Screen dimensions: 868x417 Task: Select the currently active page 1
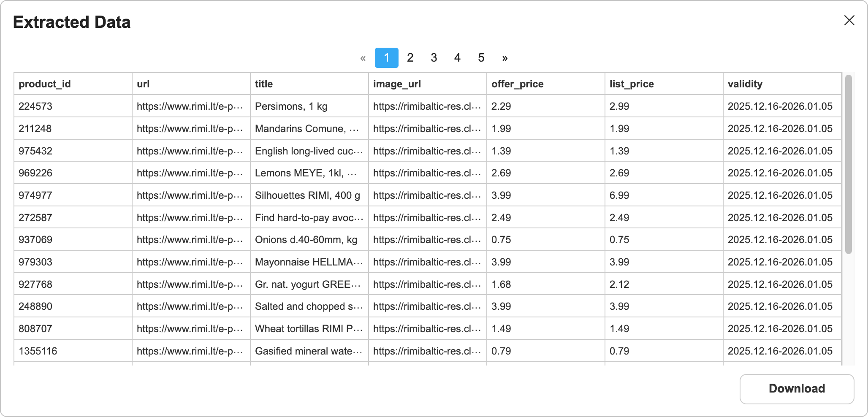(386, 58)
